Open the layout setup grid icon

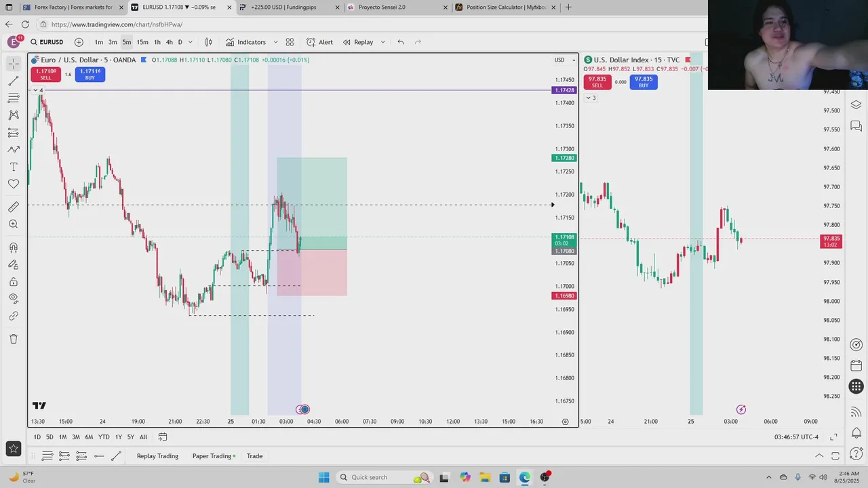290,42
